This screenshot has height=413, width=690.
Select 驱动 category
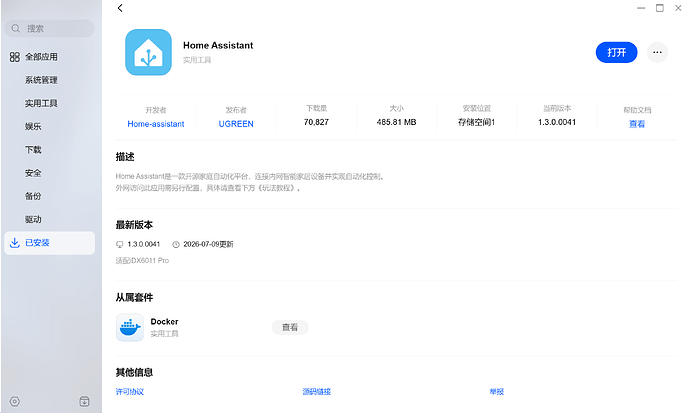(x=33, y=219)
